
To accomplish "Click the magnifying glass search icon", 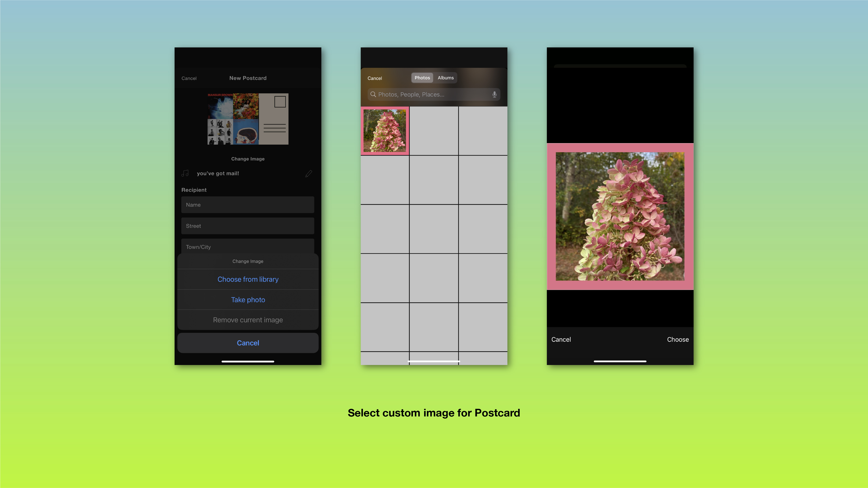I will (373, 94).
